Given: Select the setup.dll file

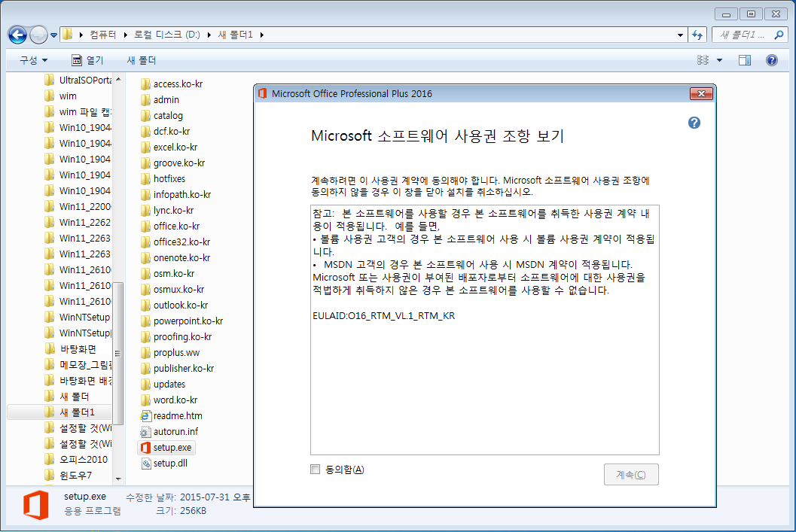Looking at the screenshot, I should (x=164, y=463).
